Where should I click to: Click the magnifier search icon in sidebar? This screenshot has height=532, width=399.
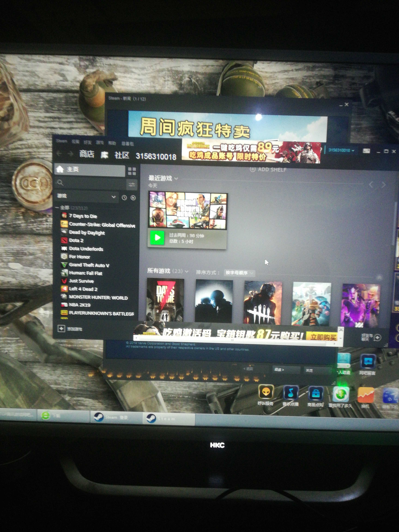click(x=60, y=183)
